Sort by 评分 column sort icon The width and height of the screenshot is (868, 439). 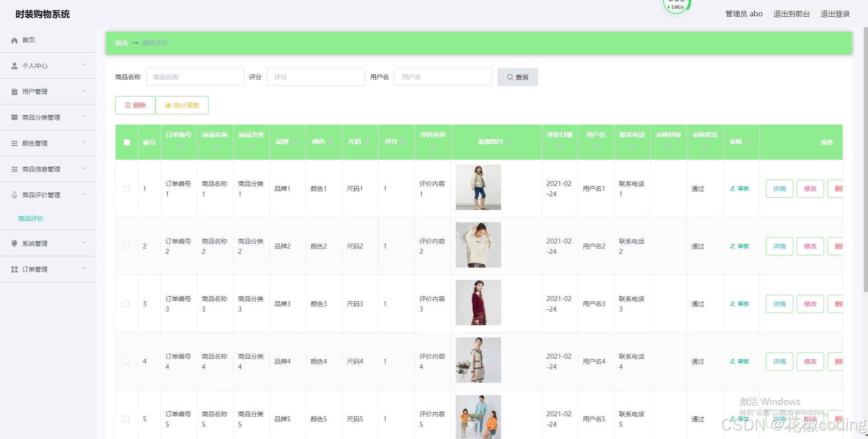click(x=403, y=141)
